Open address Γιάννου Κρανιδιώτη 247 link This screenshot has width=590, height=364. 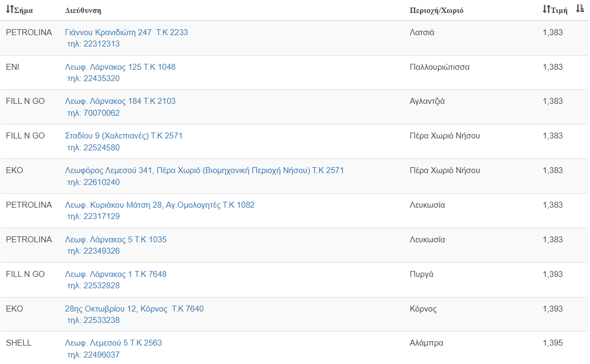point(127,32)
